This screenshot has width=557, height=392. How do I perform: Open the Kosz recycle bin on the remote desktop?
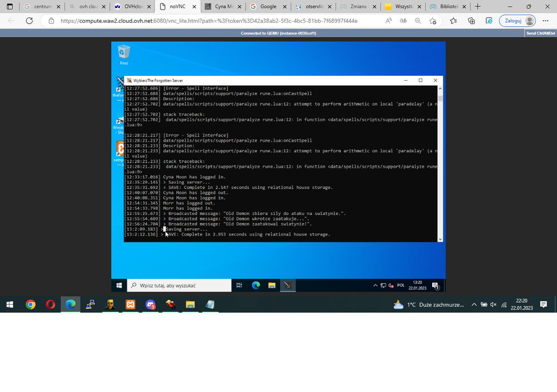click(124, 55)
